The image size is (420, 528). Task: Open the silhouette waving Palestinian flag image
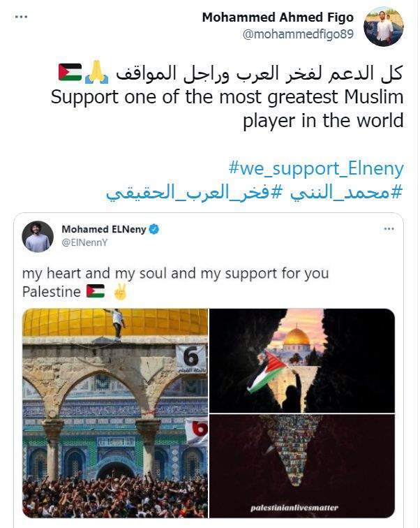(x=302, y=360)
